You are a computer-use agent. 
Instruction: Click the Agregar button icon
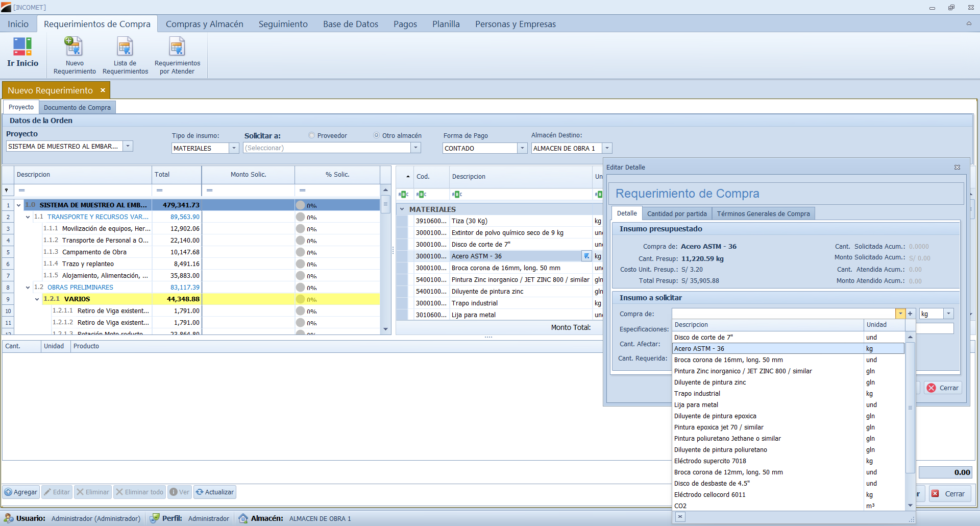coord(9,492)
